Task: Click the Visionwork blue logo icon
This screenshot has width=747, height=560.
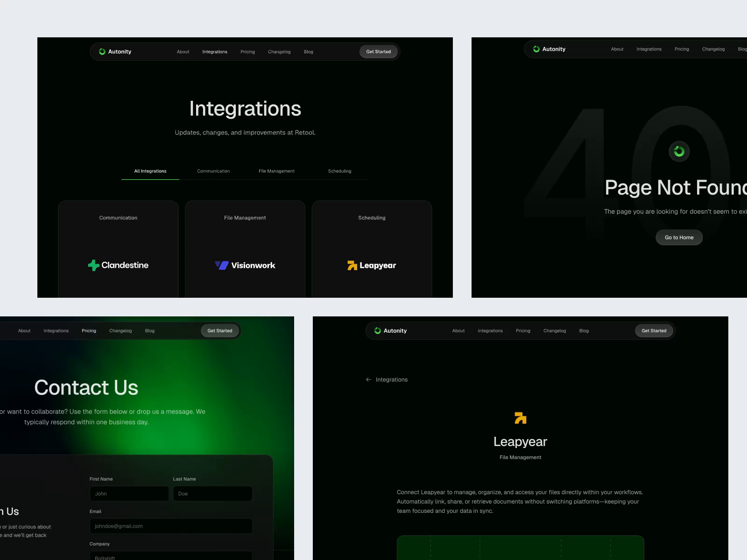Action: tap(220, 265)
